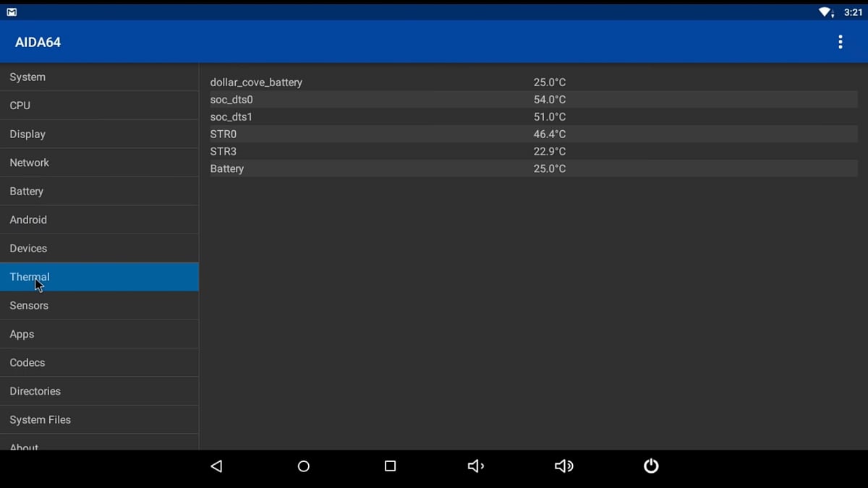Open Recent apps with the square icon
This screenshot has height=488, width=868.
point(390,466)
